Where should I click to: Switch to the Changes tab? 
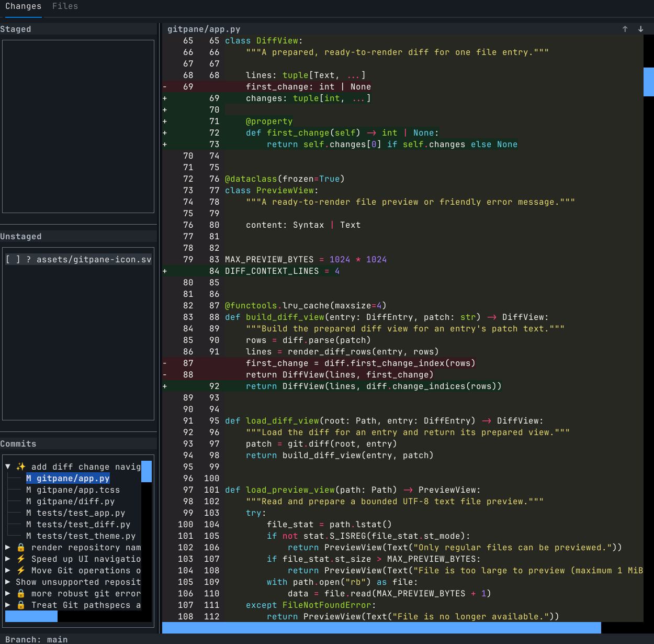(23, 6)
